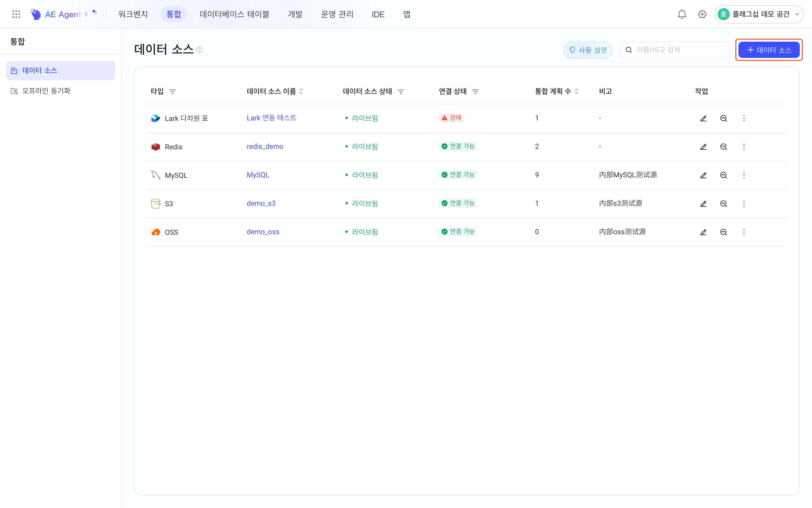Go to the 개발 tab
The width and height of the screenshot is (812, 508).
click(x=295, y=14)
